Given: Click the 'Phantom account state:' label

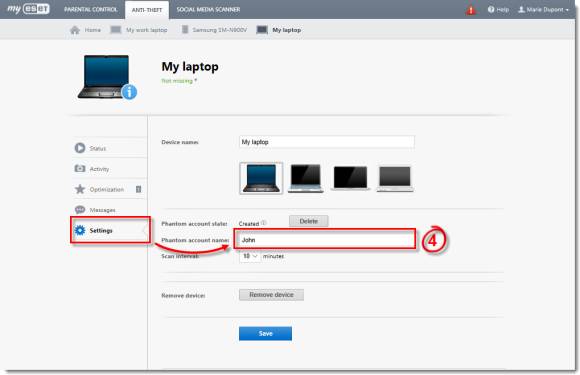Looking at the screenshot, I should 194,224.
